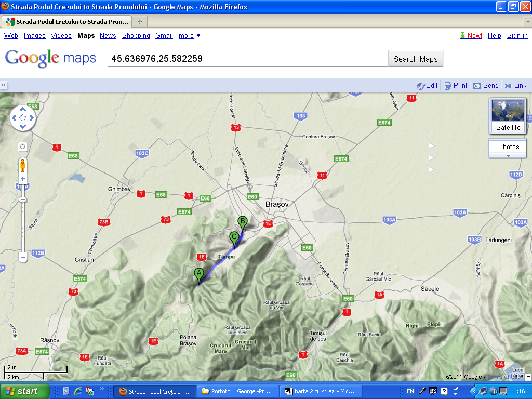
Task: Switch to the harta 2 cu strazi Word taskbar item
Action: tap(321, 391)
